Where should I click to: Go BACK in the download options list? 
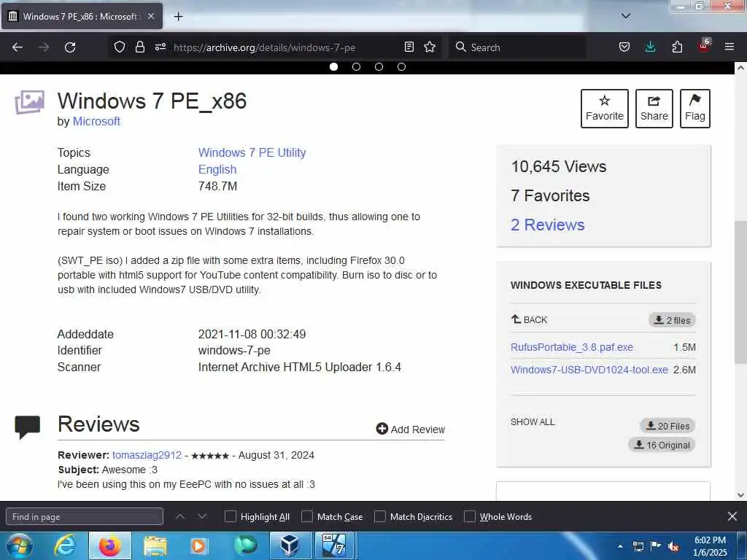(530, 319)
